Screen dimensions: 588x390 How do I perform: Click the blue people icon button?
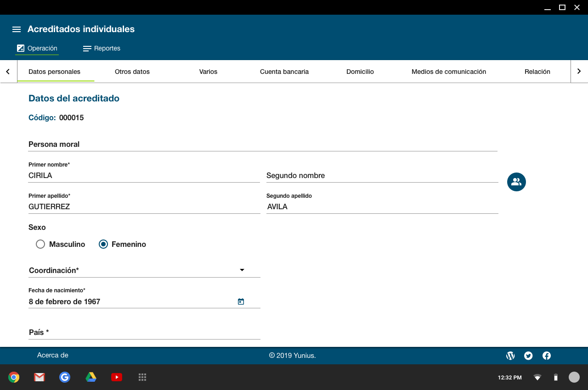(516, 182)
